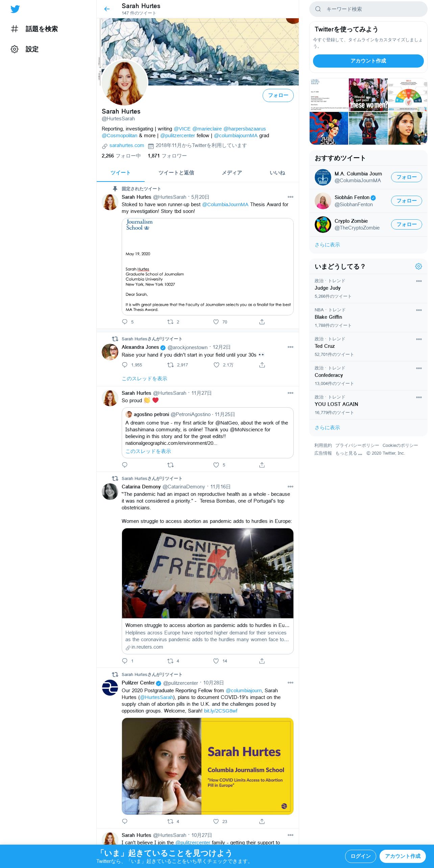This screenshot has height=868, width=434.
Task: Follow Crypto Zombie suggested account
Action: (406, 224)
